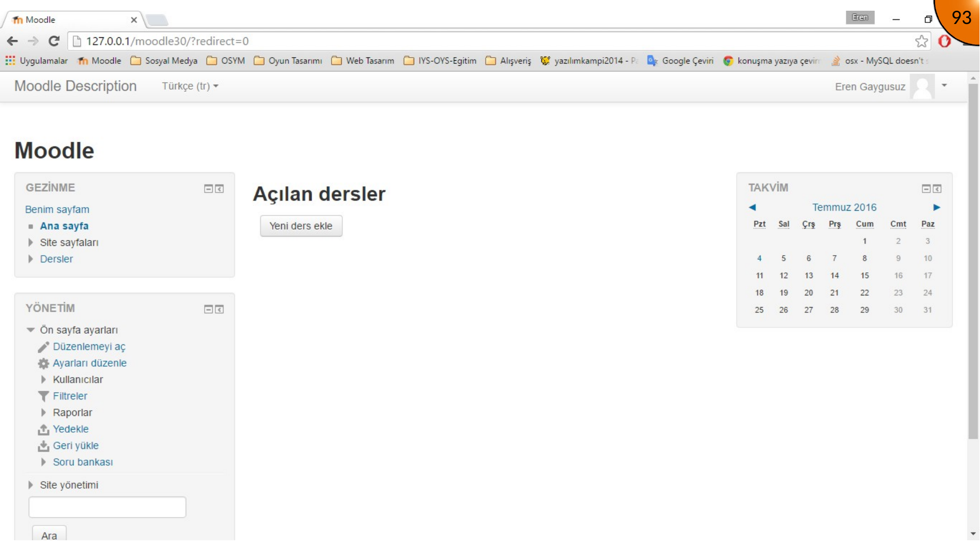Close the Moodle tab
Image resolution: width=980 pixels, height=551 pixels.
coord(134,20)
